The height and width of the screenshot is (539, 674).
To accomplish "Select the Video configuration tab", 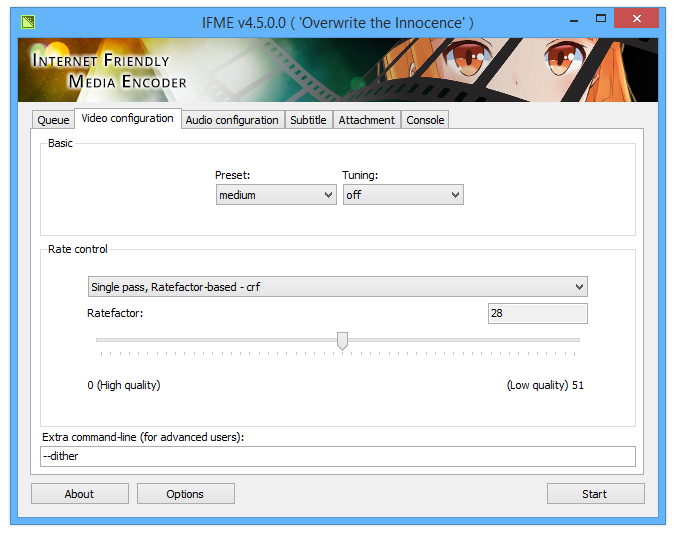I will tap(127, 118).
